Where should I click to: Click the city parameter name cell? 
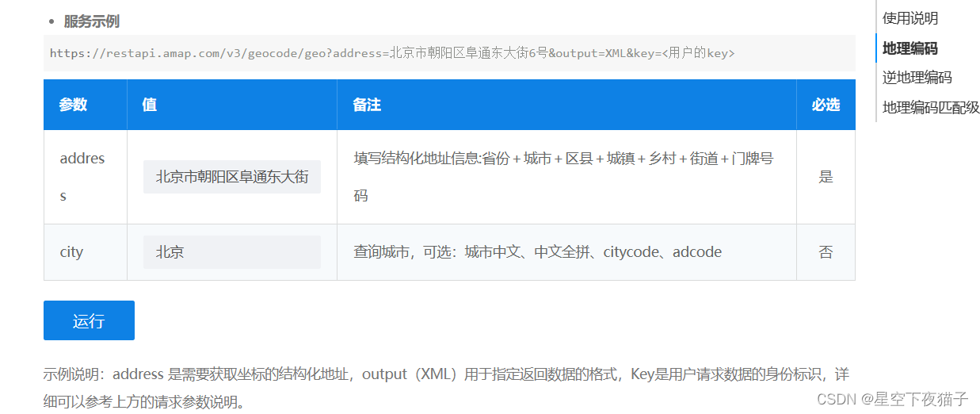point(71,252)
